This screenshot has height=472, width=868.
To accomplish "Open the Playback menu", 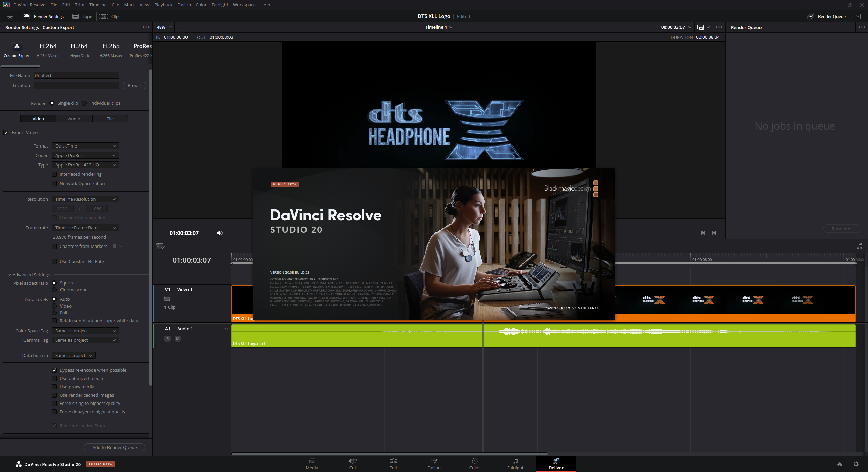I will coord(163,5).
